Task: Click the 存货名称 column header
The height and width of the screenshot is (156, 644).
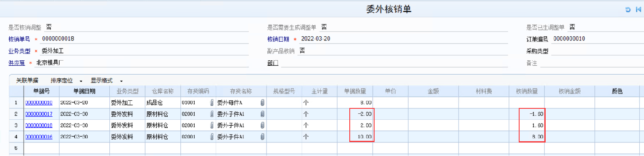Action: pos(241,91)
